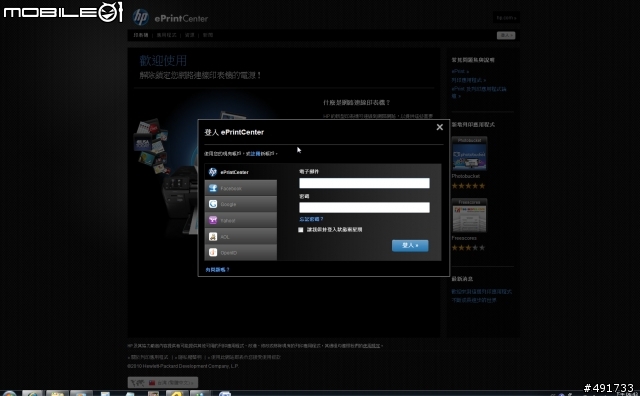Open the Freescores app thumbnail in the sidebar
Screen dimensions: 640x396
[x=469, y=216]
